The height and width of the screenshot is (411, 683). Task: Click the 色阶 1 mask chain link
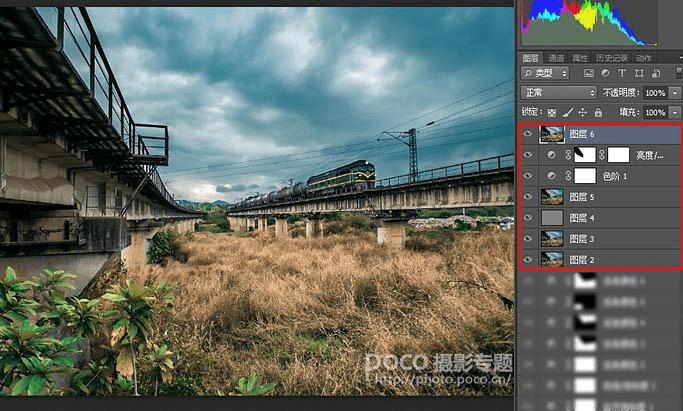point(568,176)
